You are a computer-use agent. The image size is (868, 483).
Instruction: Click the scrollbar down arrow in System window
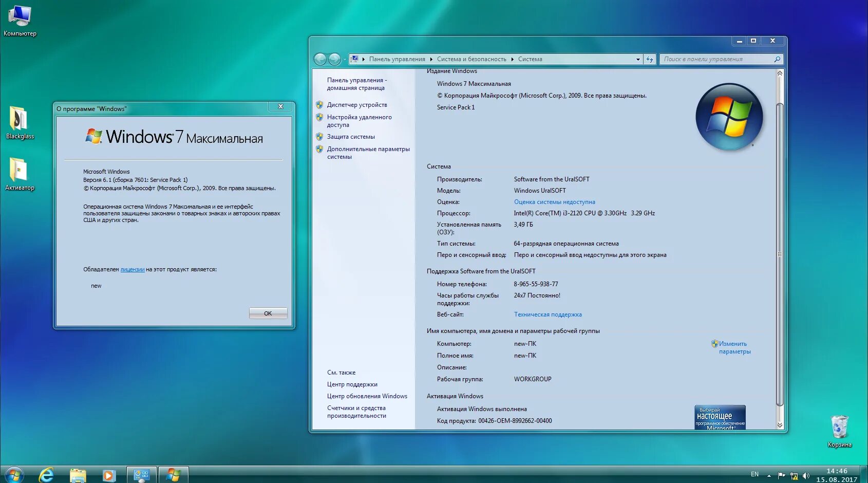click(x=780, y=425)
